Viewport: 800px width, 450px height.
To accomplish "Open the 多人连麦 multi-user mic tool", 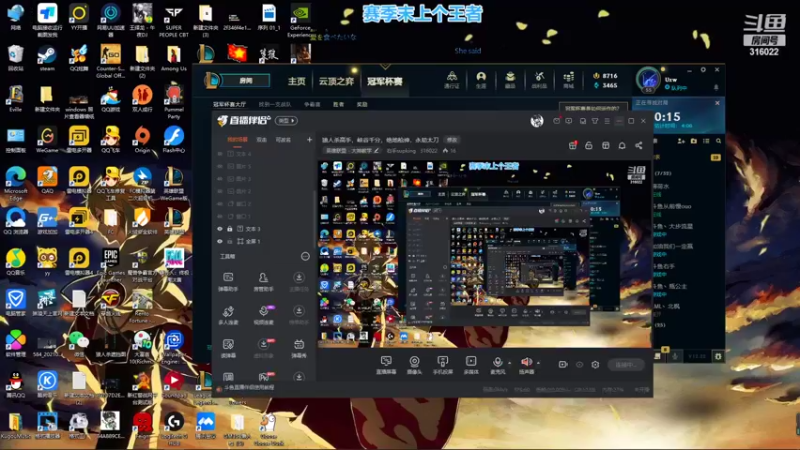I will click(x=228, y=315).
